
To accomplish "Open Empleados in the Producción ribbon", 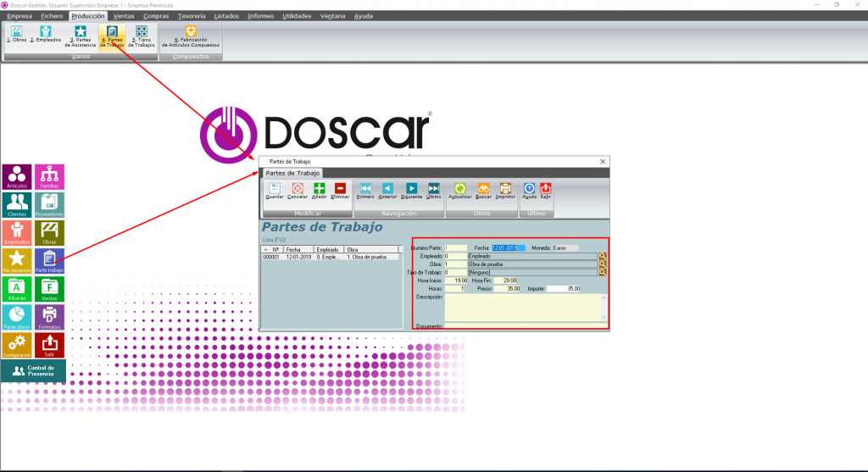I will (46, 35).
